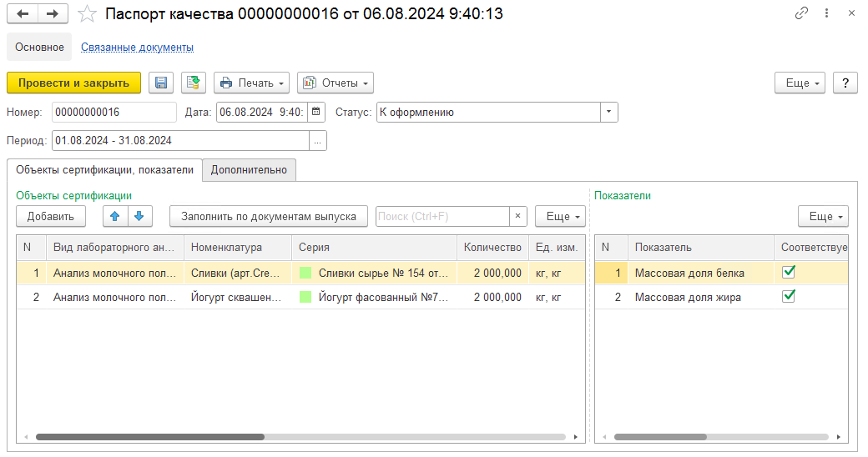Post document using the green arrow icon

[193, 83]
